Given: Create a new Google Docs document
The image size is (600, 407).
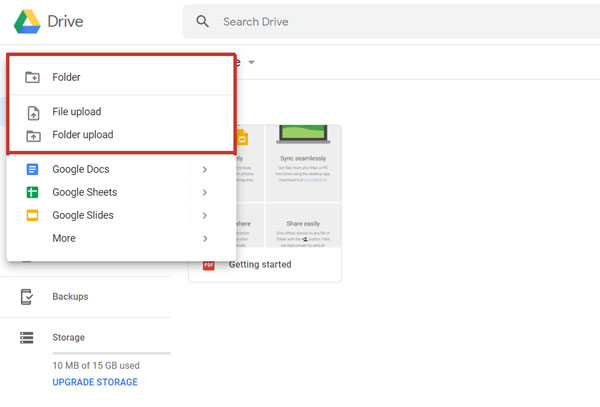Looking at the screenshot, I should pyautogui.click(x=99, y=169).
